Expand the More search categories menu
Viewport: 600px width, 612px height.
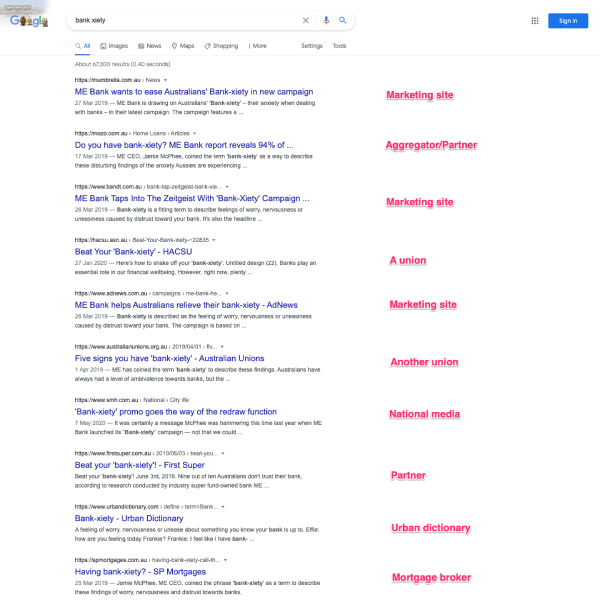257,46
